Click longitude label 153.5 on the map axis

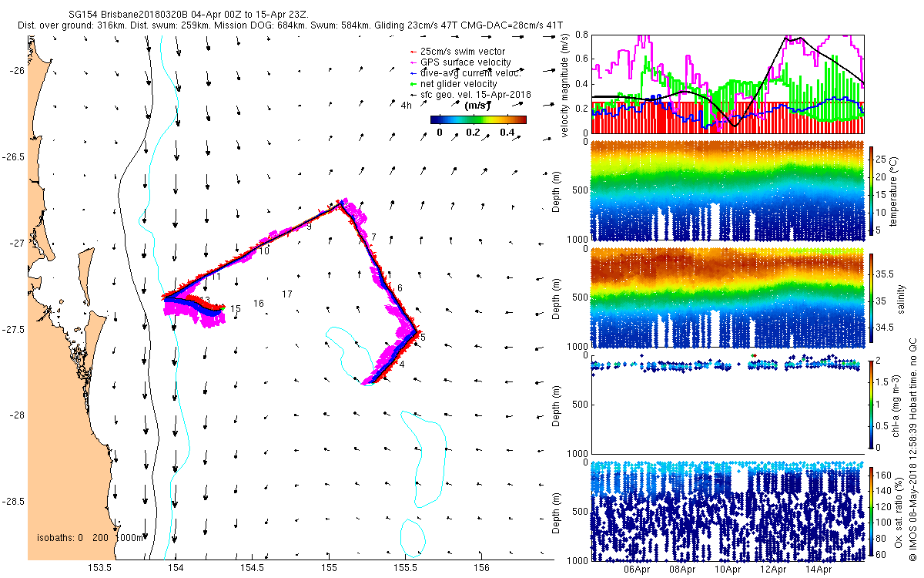pos(101,568)
